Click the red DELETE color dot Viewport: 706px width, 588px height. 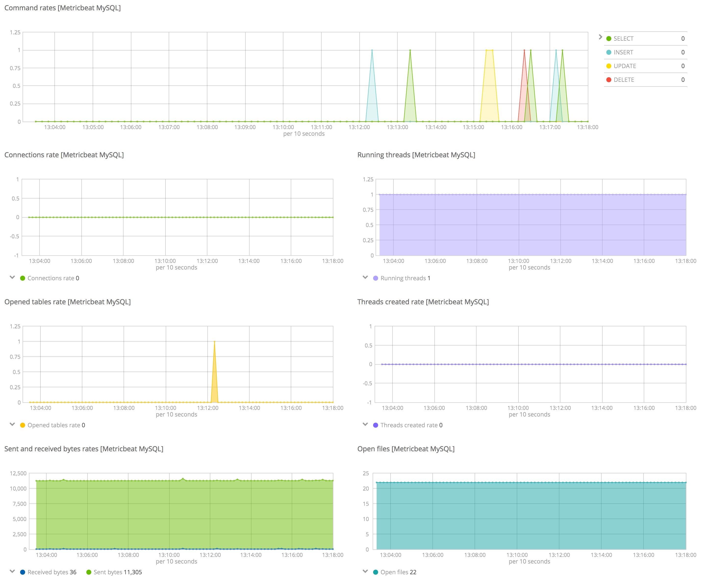(x=608, y=80)
